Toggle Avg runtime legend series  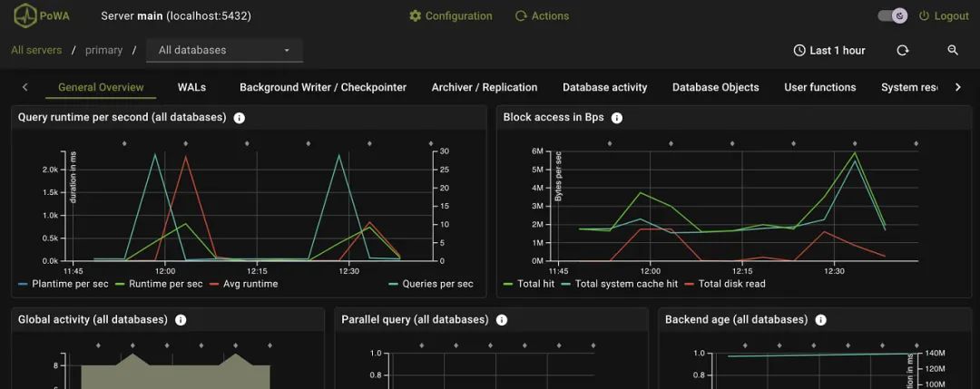tap(243, 284)
